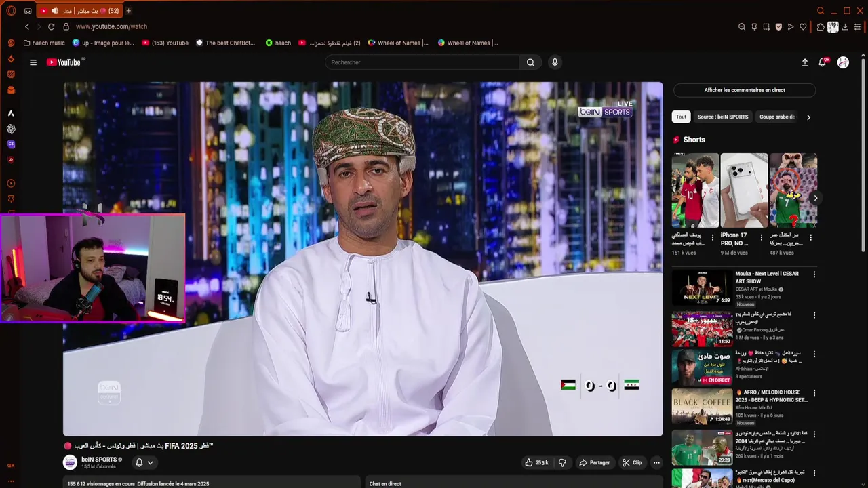Image resolution: width=868 pixels, height=488 pixels.
Task: Open first Wheel of Names bookmark
Action: coord(398,43)
